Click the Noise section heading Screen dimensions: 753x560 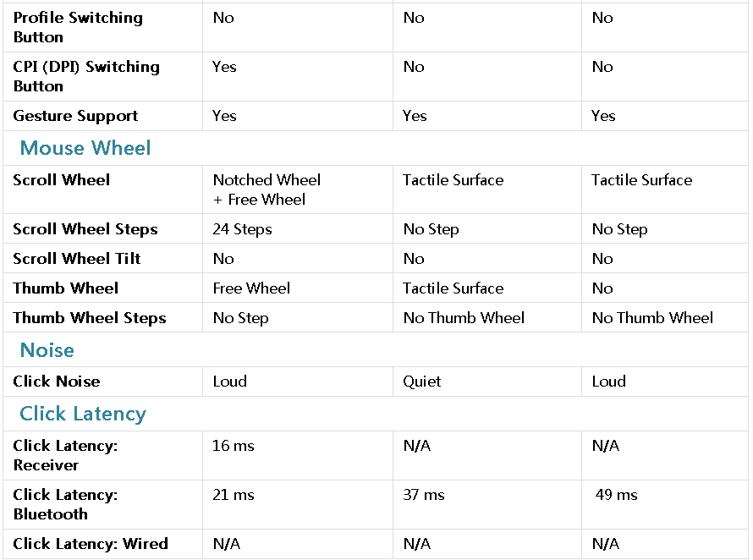tap(47, 350)
